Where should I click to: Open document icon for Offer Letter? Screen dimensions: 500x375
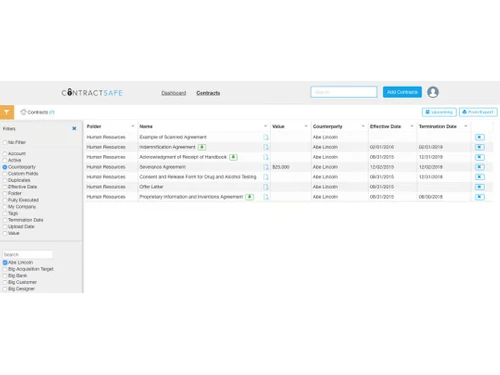266,187
